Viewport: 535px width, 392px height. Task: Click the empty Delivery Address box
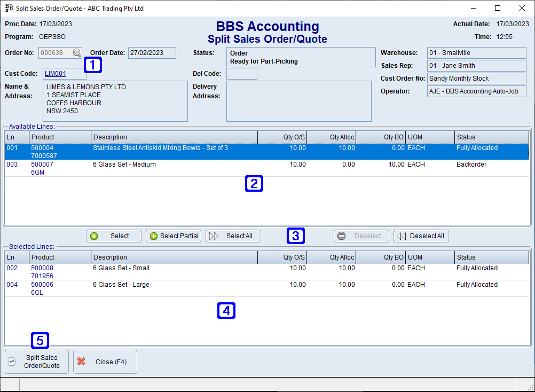[299, 101]
